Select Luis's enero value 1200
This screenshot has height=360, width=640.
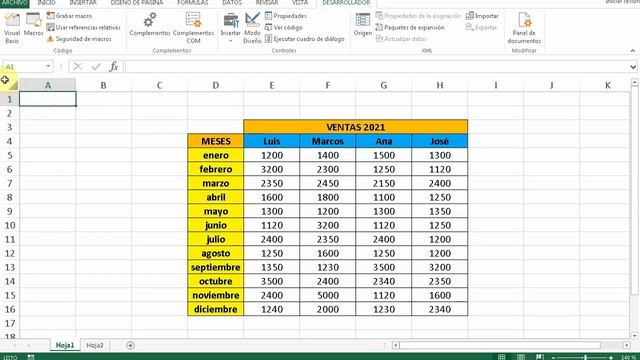[x=272, y=155]
